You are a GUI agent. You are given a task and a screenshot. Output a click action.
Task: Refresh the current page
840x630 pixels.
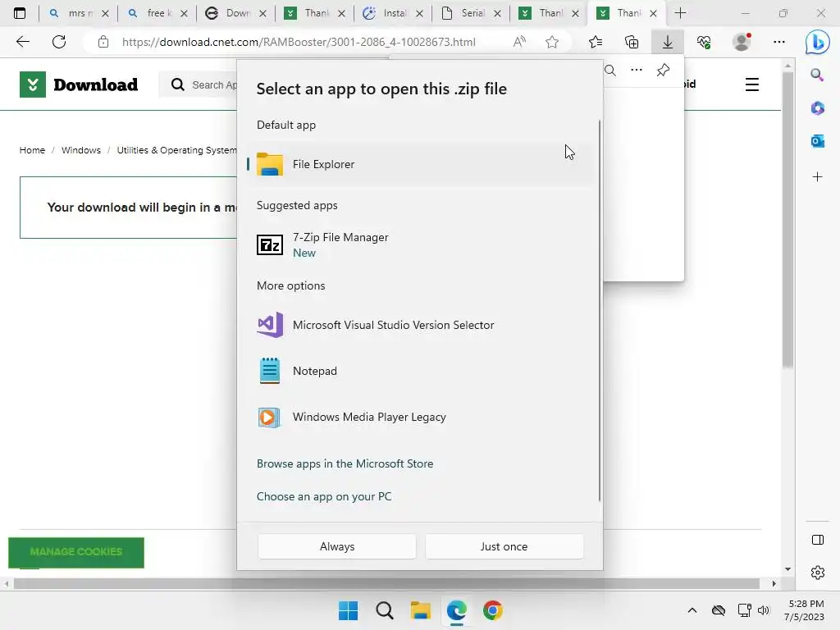[x=59, y=42]
